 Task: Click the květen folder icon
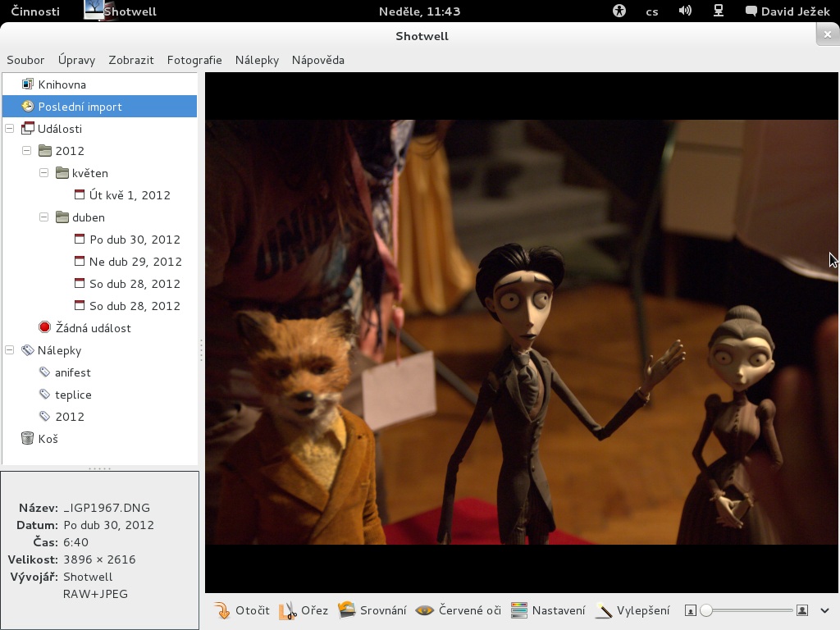click(62, 172)
